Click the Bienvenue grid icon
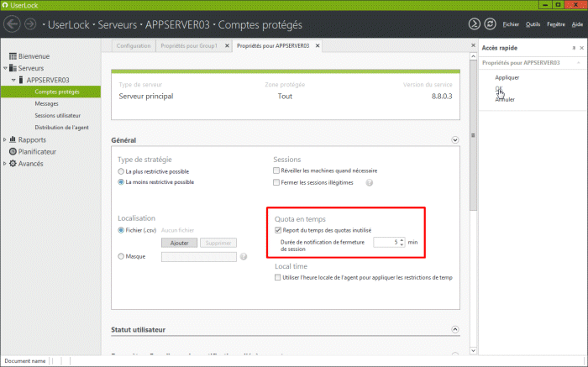This screenshot has width=588, height=367. pyautogui.click(x=13, y=56)
